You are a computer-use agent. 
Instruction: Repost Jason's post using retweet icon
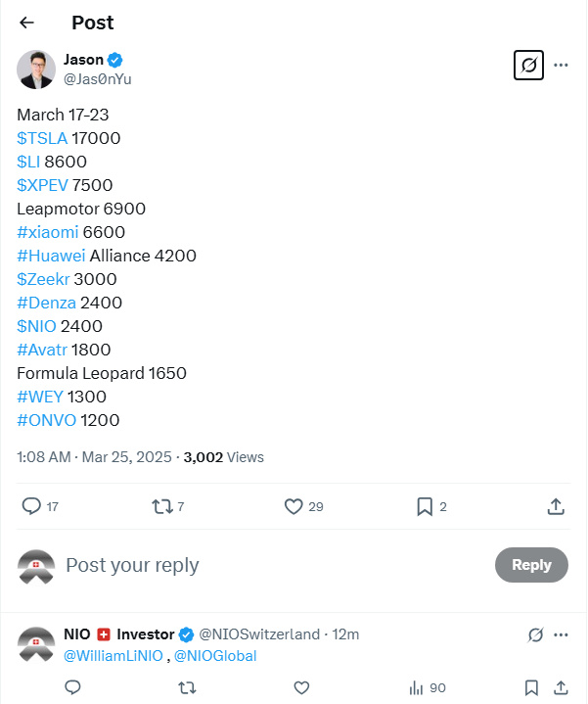coord(162,506)
